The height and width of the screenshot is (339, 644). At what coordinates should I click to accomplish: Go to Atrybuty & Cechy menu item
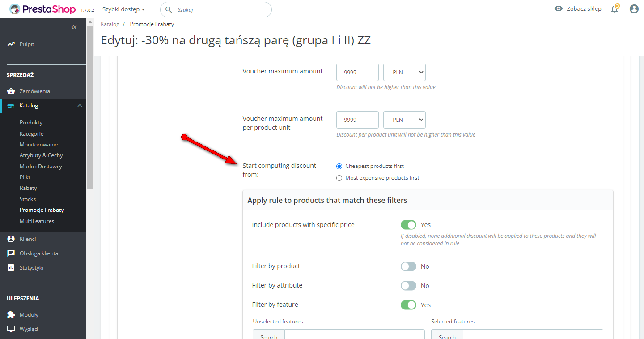[41, 155]
